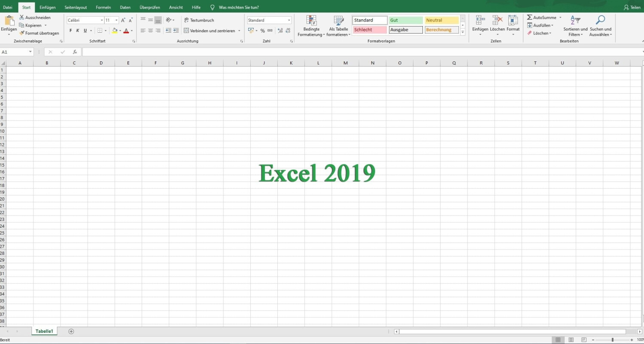This screenshot has height=344, width=644.
Task: Click the increase font size icon
Action: tap(123, 20)
